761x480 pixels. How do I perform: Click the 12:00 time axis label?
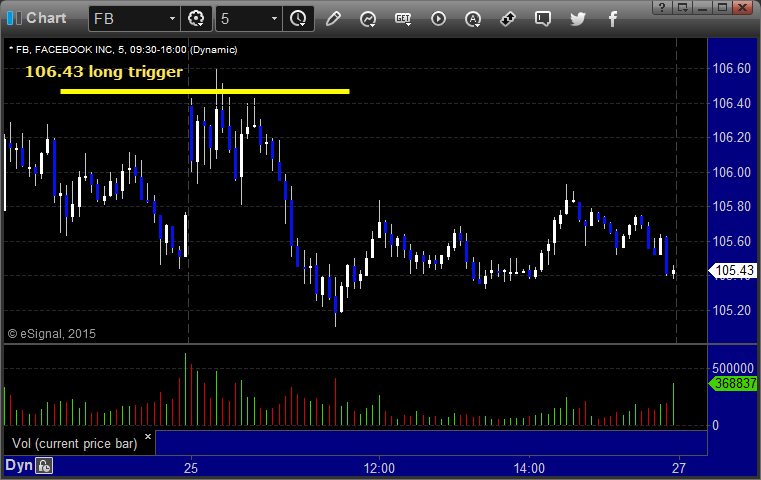379,468
